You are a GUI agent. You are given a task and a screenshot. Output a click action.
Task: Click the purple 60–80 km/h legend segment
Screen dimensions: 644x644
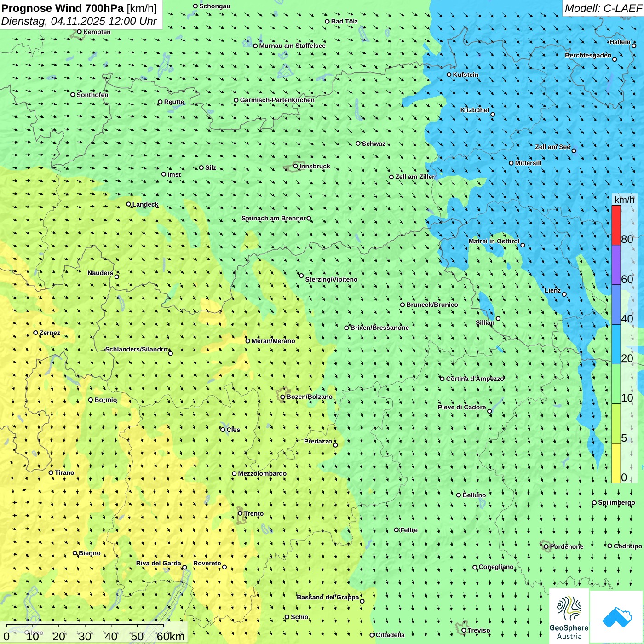click(616, 265)
